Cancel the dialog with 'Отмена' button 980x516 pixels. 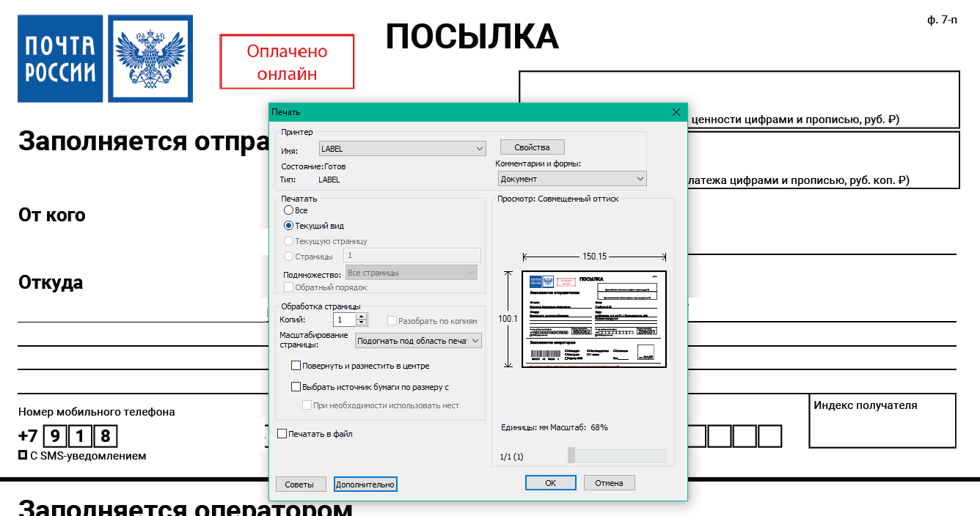tap(609, 483)
